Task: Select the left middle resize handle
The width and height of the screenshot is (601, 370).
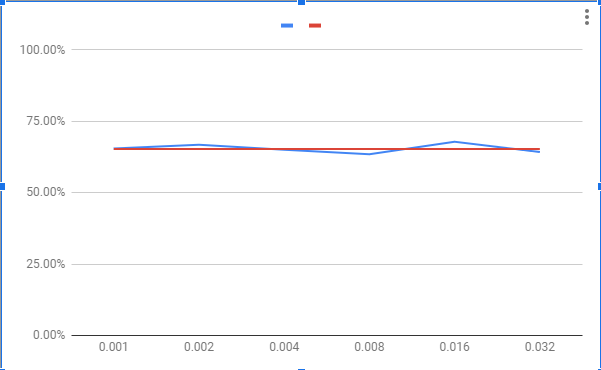Action: point(2,186)
